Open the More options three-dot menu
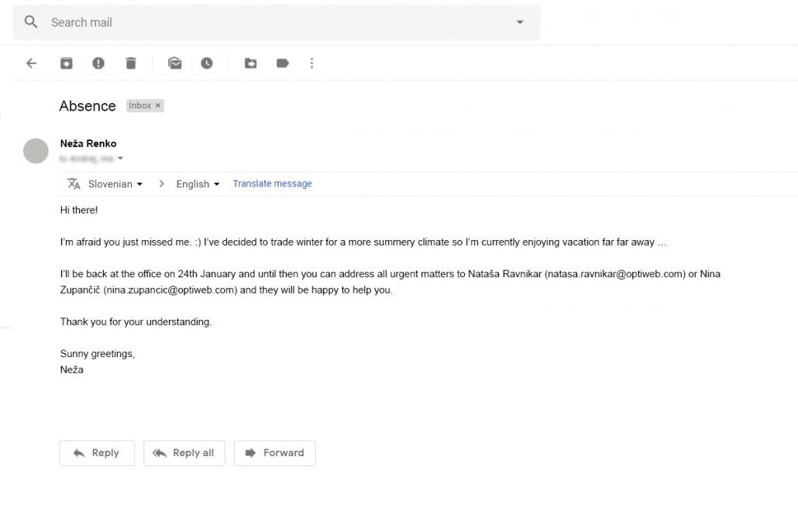Viewport: 798px width, 532px height. click(x=311, y=63)
